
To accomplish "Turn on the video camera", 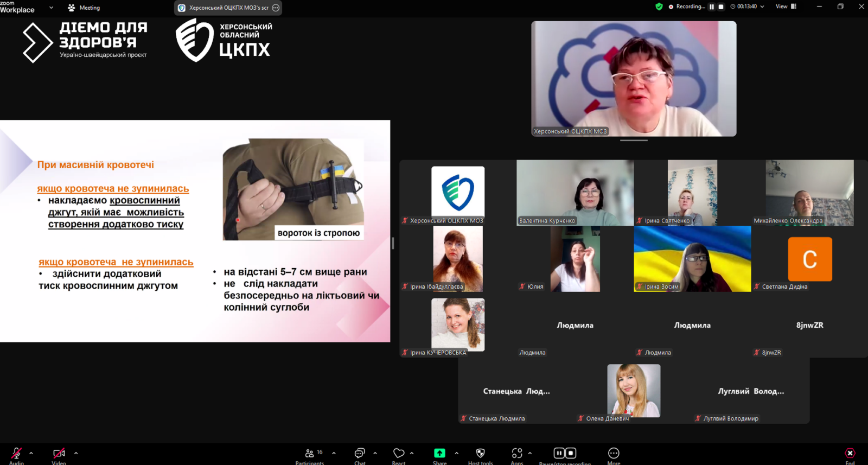I will click(x=59, y=454).
